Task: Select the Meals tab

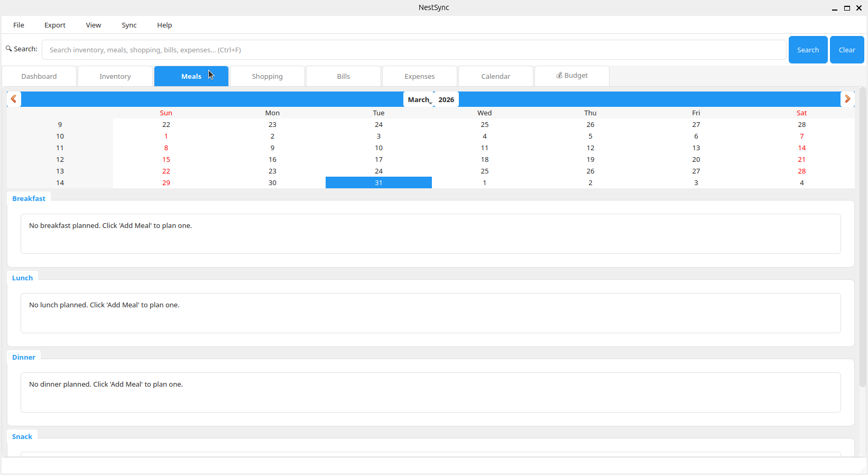Action: click(x=191, y=76)
